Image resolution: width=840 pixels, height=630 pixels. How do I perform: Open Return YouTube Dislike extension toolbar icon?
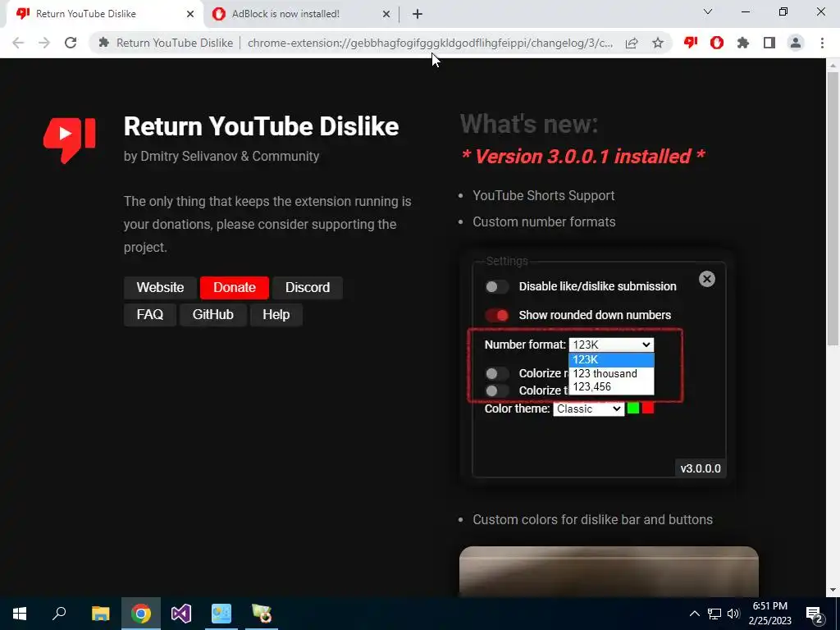[691, 43]
